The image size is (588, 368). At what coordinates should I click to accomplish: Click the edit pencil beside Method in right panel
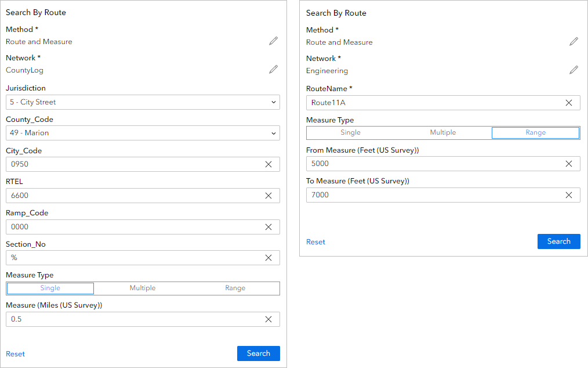[x=574, y=41]
